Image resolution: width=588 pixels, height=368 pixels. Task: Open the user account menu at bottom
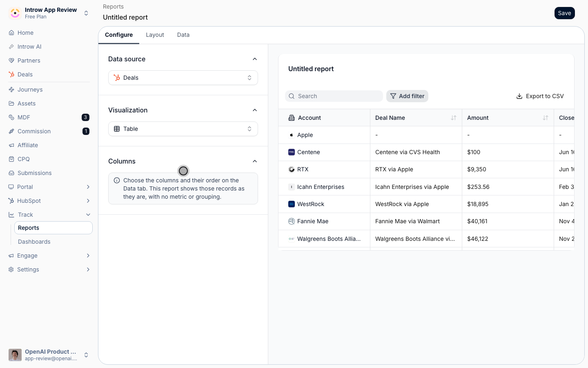49,355
